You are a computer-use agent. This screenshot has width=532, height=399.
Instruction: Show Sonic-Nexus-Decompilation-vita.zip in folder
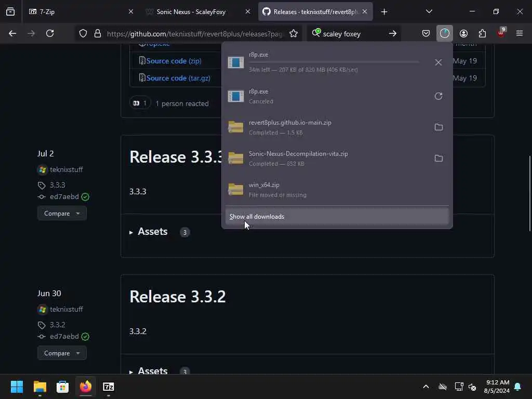(x=438, y=158)
